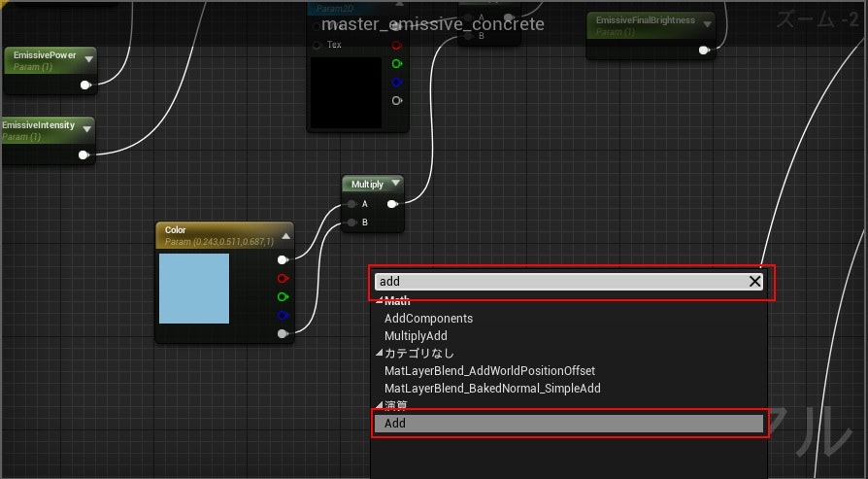Click Multiply node output pin
This screenshot has width=868, height=479.
click(392, 204)
